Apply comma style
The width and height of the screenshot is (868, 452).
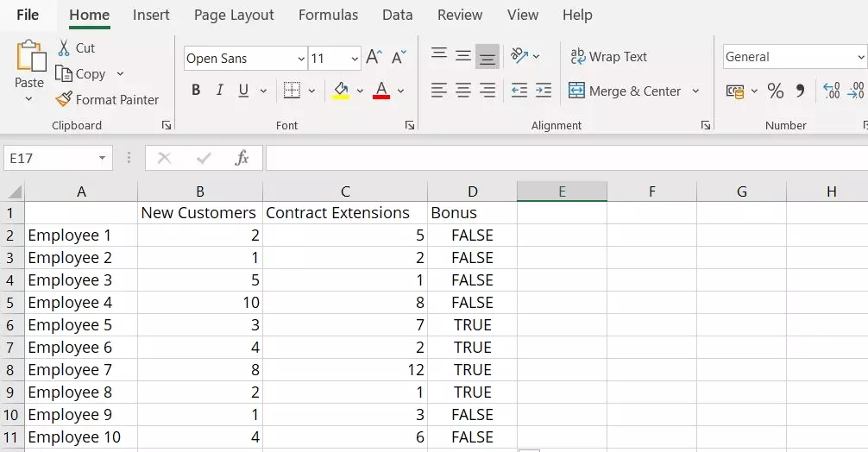point(800,91)
